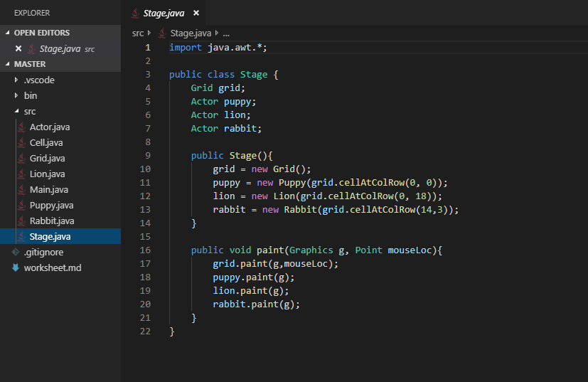The width and height of the screenshot is (588, 382).
Task: Click the EXPLORER panel title
Action: (x=32, y=13)
